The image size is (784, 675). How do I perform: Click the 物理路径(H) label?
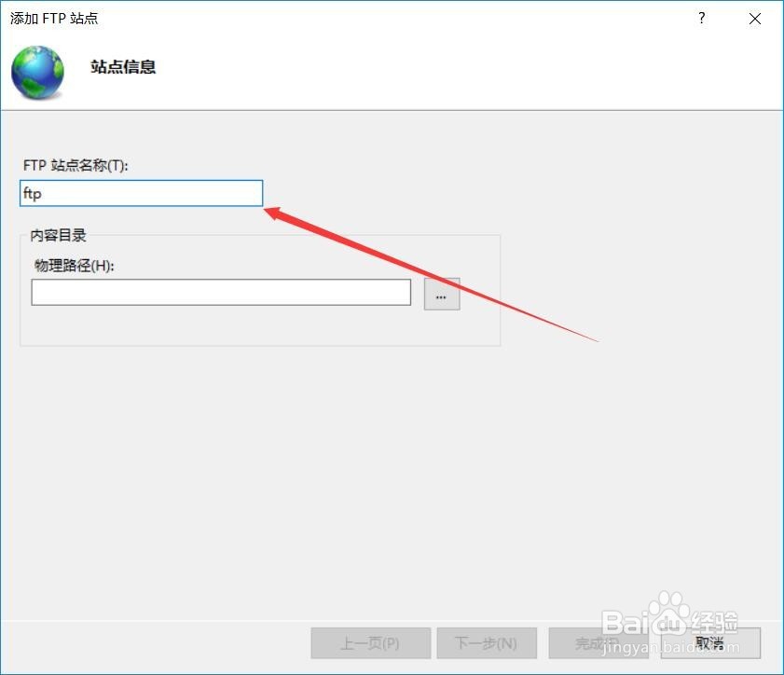point(74,265)
